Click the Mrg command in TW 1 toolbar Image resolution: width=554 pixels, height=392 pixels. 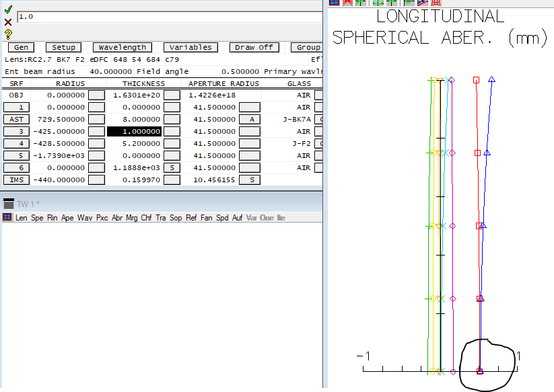pos(131,218)
